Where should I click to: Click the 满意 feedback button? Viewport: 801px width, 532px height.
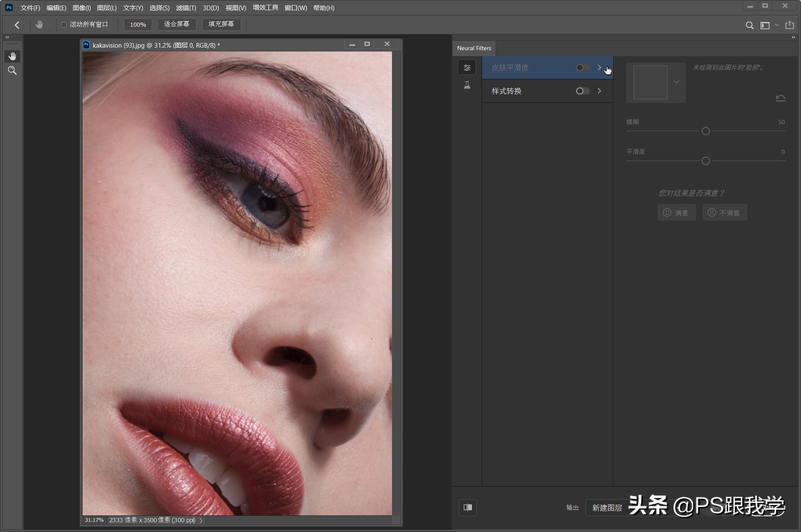[x=676, y=212]
